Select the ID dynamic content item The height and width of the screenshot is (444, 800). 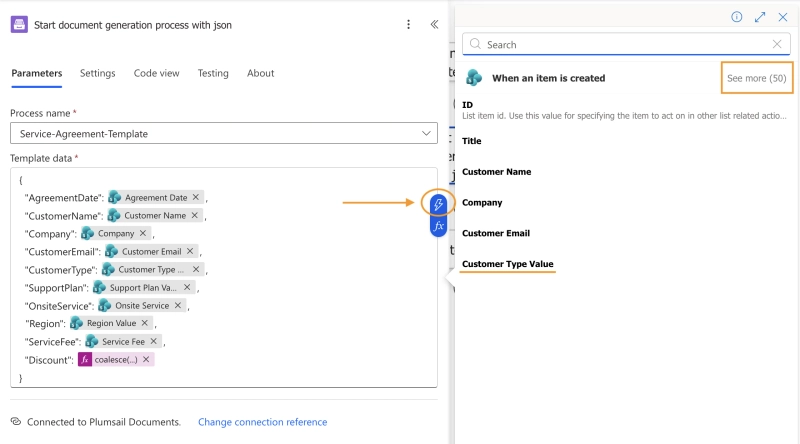625,110
